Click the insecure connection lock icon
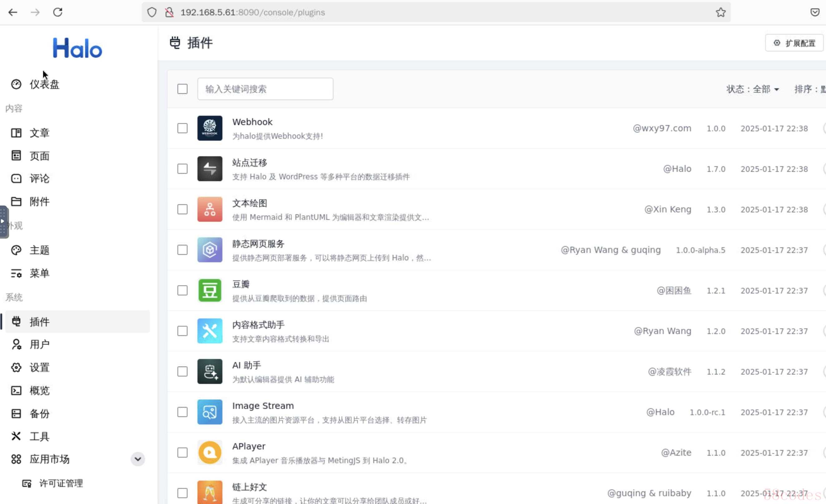Screen dimensions: 826x504 pyautogui.click(x=169, y=12)
